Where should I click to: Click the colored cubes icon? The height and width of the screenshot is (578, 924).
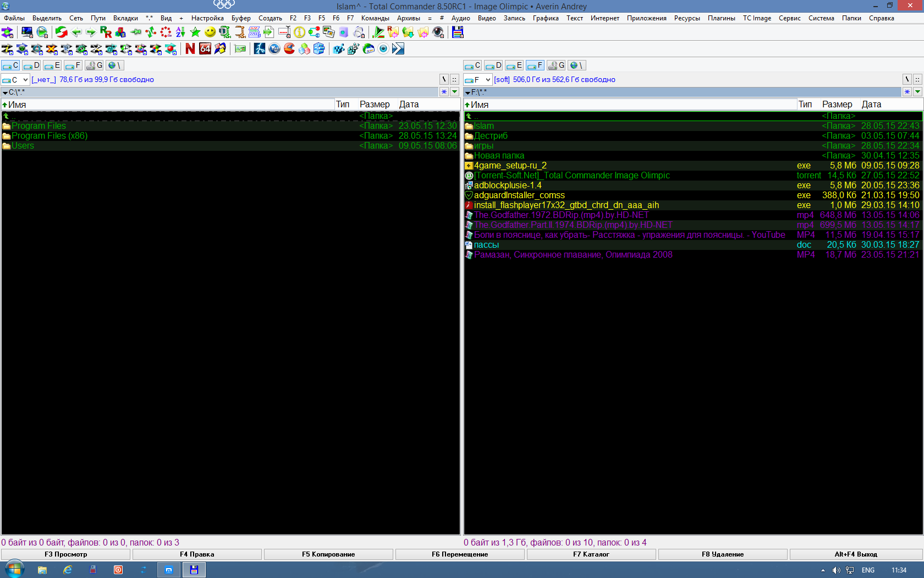304,49
